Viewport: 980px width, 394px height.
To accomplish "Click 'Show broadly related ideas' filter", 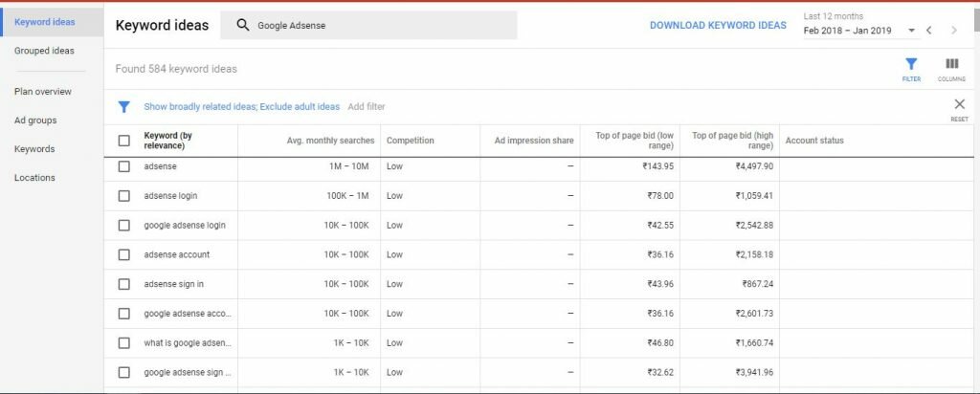I will tap(199, 107).
